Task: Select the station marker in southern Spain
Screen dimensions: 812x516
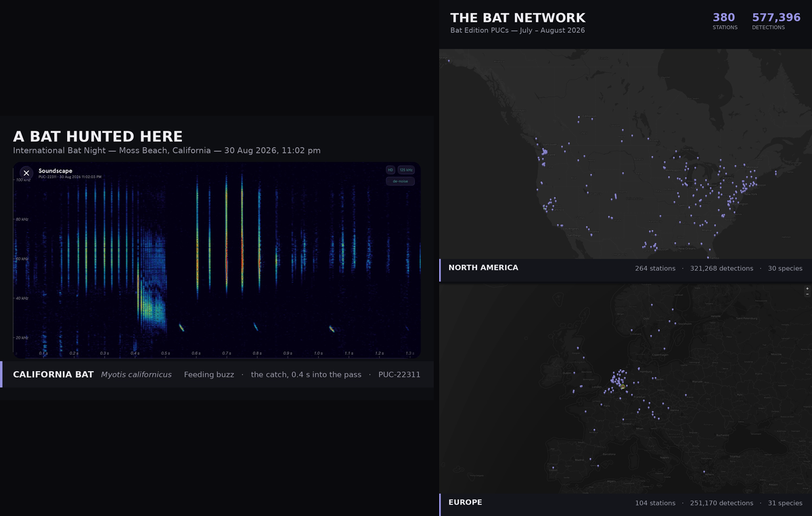Action: [598, 466]
